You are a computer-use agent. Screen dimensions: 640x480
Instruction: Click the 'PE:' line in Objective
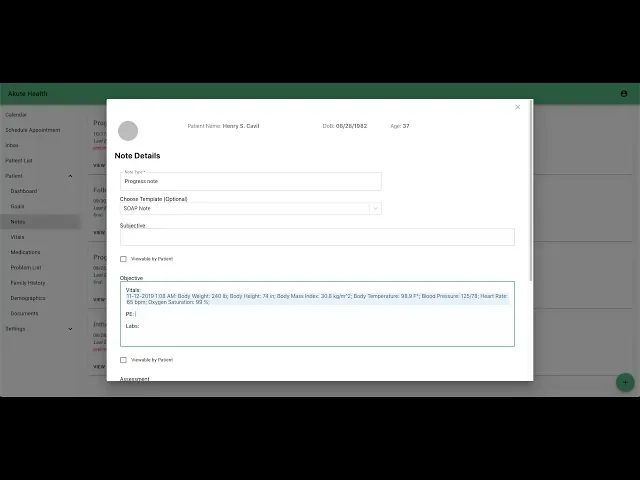129,314
